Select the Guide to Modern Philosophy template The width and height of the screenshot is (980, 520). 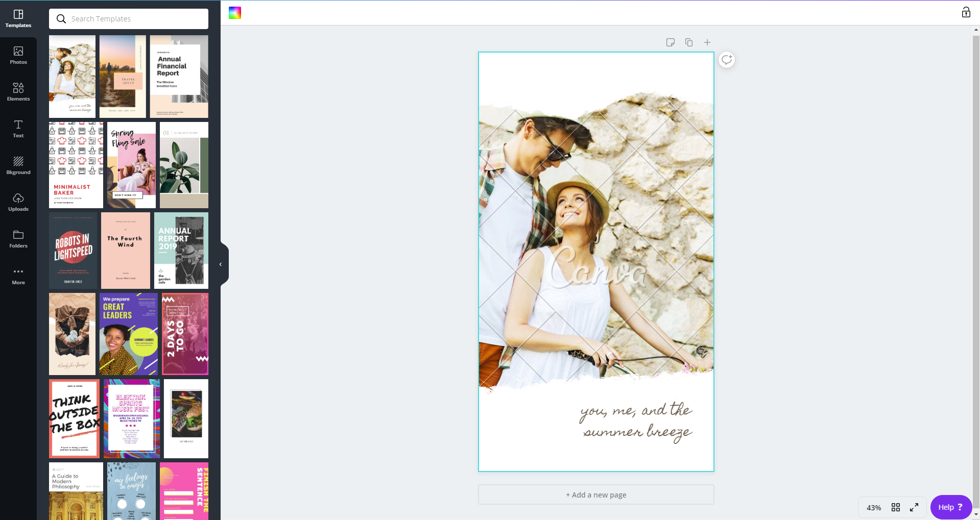(x=76, y=491)
